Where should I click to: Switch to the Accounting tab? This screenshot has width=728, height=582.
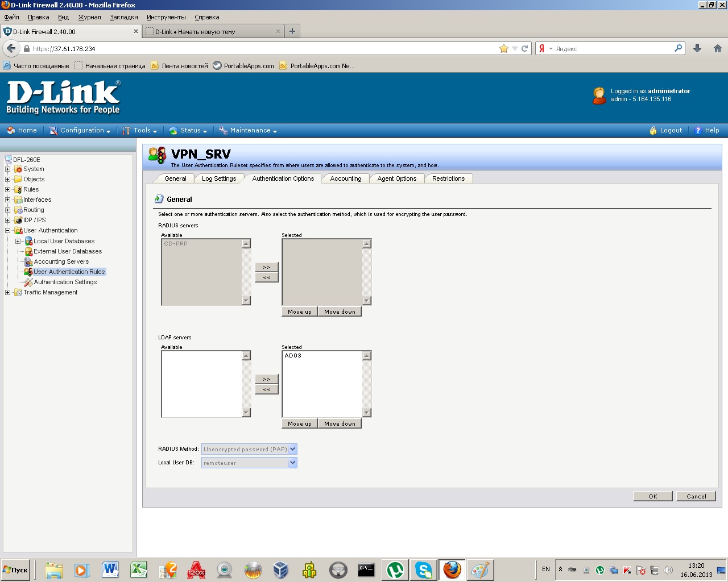(346, 178)
